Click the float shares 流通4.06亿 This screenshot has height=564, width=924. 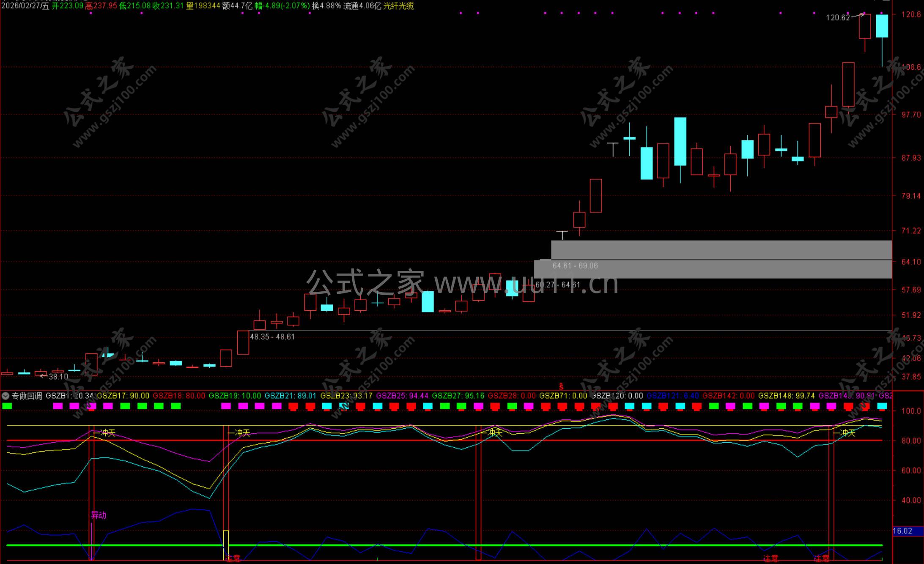(x=362, y=5)
